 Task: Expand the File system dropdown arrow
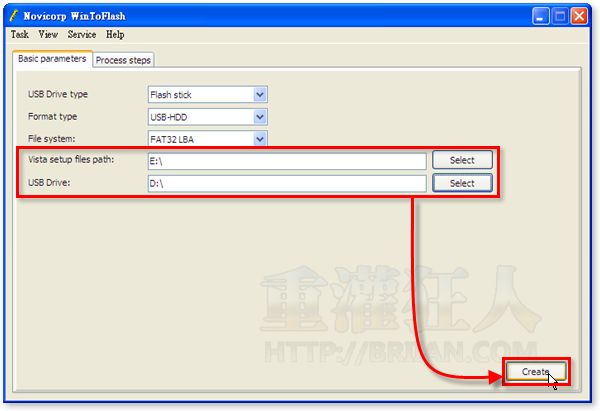pos(260,139)
